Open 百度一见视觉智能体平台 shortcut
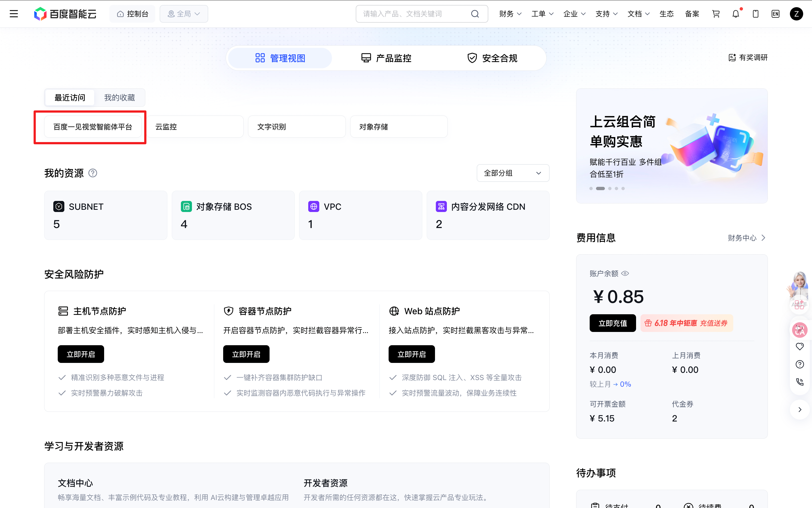 pyautogui.click(x=93, y=127)
